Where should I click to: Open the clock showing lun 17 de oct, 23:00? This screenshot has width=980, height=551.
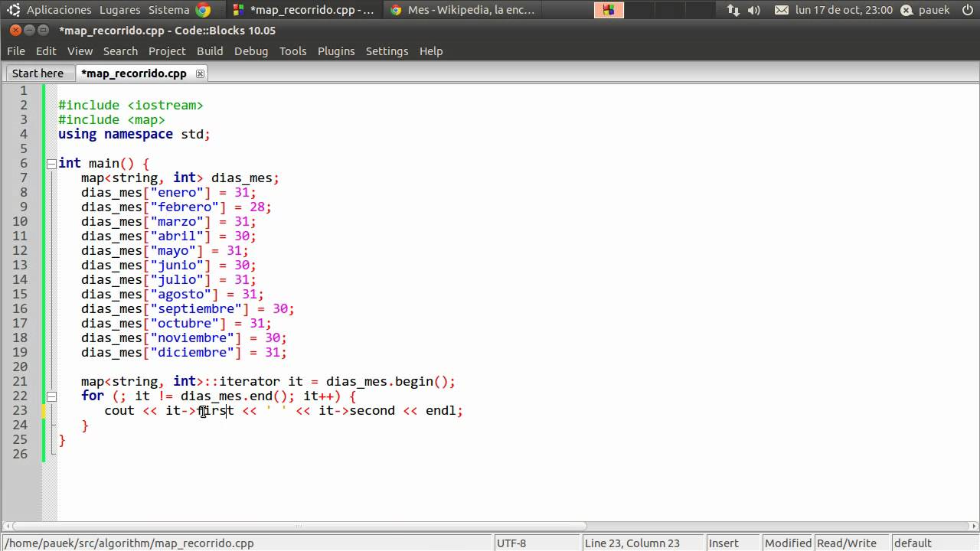click(x=844, y=10)
